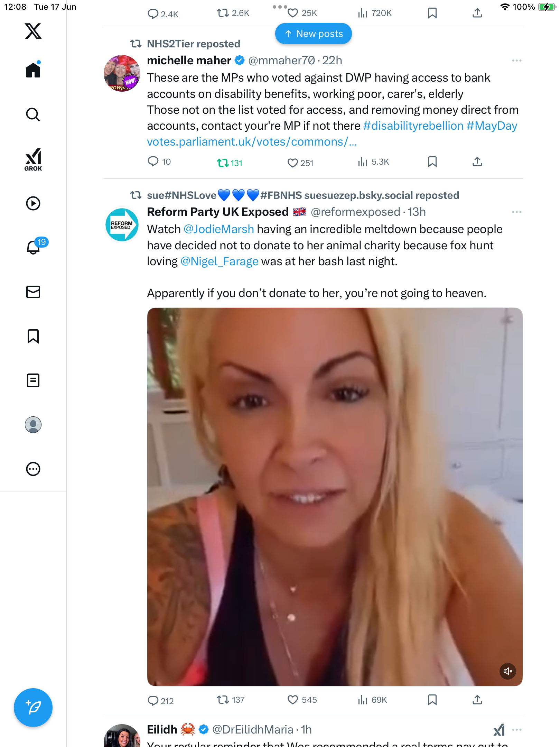The height and width of the screenshot is (747, 560).
Task: Go to Home feed icon
Action: [33, 70]
